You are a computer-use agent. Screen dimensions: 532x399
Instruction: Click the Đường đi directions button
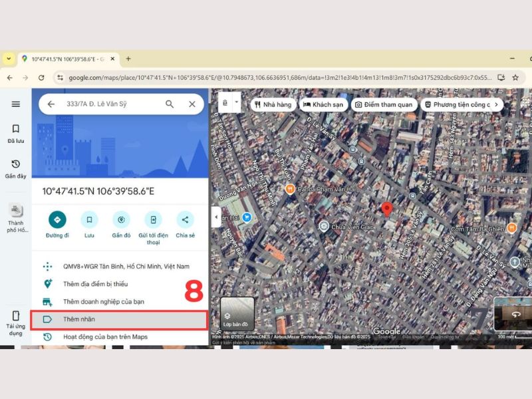pos(57,225)
